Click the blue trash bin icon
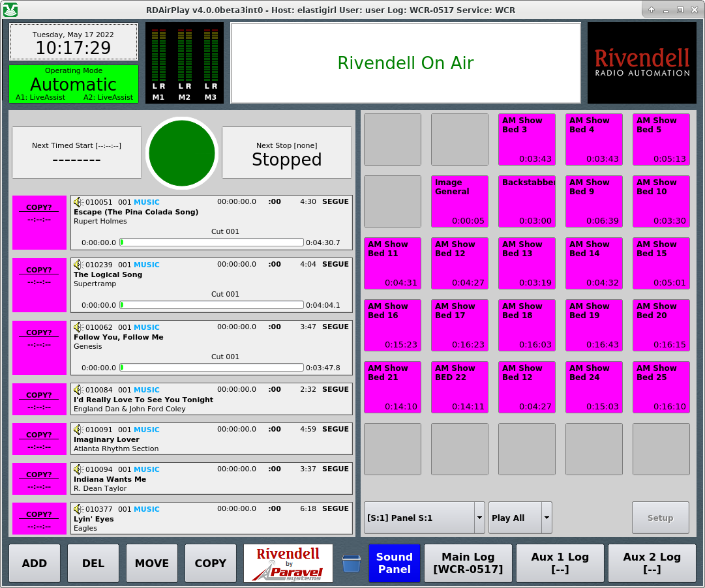 point(351,563)
